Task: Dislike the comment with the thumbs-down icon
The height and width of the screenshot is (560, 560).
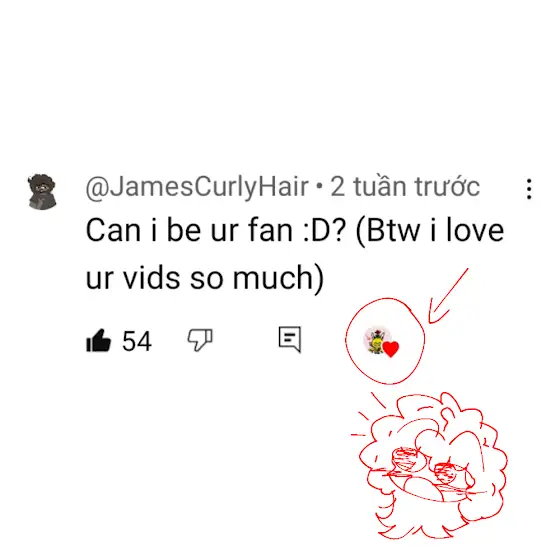Action: pyautogui.click(x=200, y=340)
